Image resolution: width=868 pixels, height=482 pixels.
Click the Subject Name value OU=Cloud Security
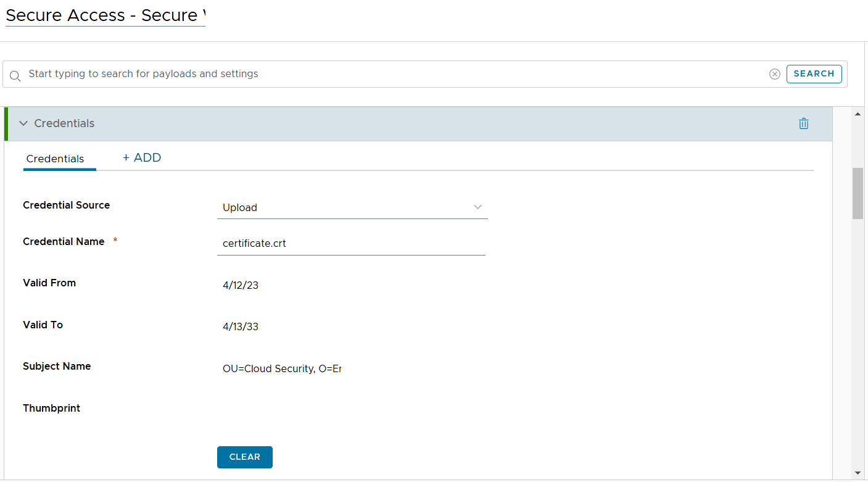[282, 368]
